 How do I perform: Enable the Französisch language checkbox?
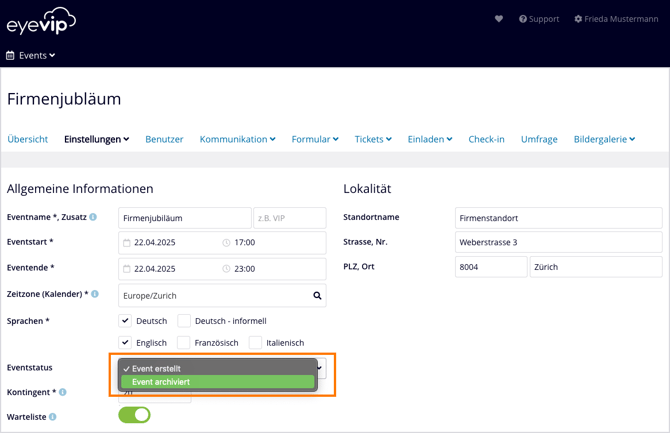pyautogui.click(x=184, y=342)
